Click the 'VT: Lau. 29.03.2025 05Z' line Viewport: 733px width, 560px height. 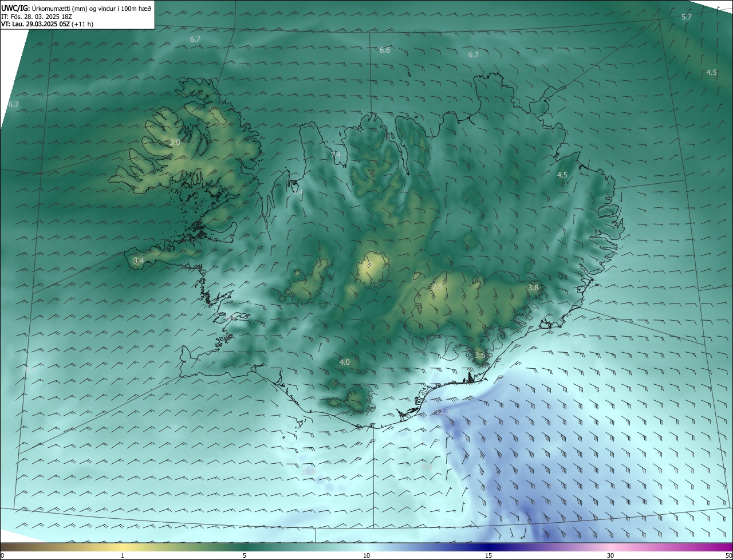click(x=47, y=24)
